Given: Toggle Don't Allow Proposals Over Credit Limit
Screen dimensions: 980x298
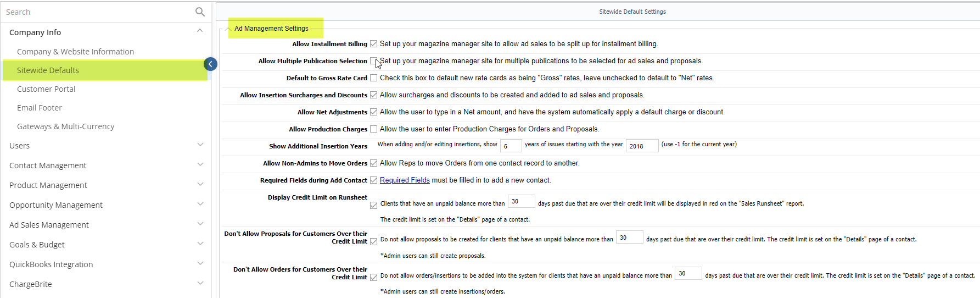Looking at the screenshot, I should coord(373,242).
